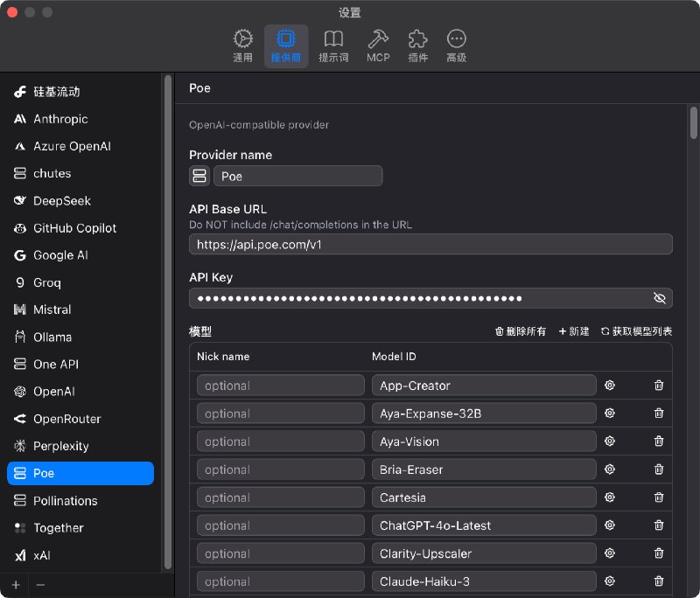
Task: Click the provider list scrollbar
Action: [x=168, y=322]
